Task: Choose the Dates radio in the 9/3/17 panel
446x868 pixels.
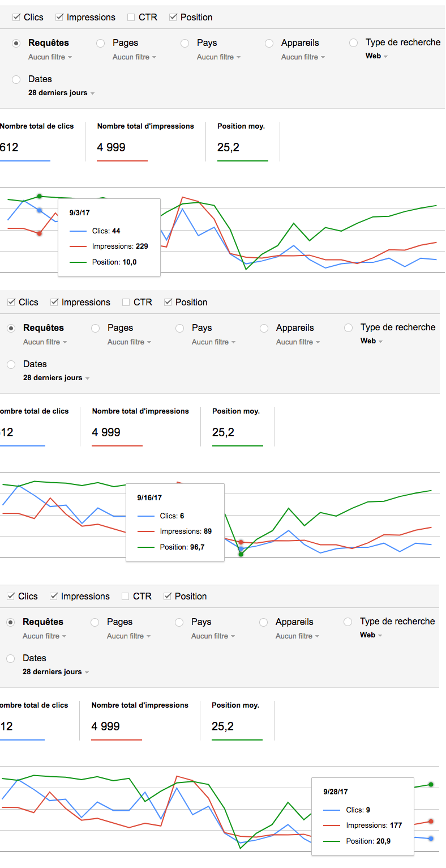Action: (16, 80)
